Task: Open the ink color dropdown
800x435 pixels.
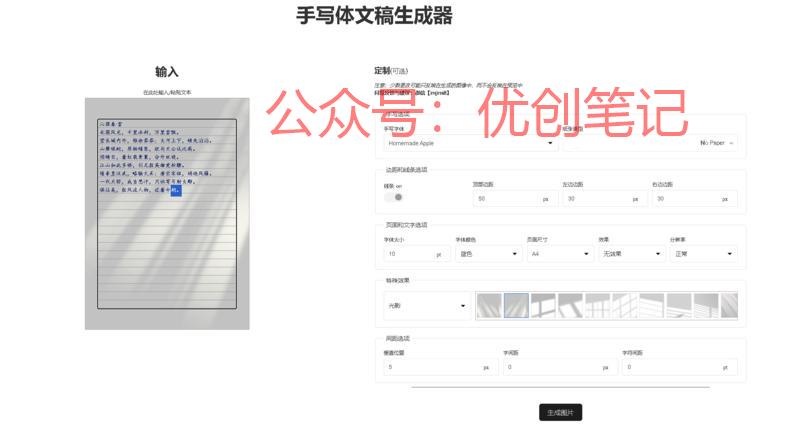Action: point(488,254)
